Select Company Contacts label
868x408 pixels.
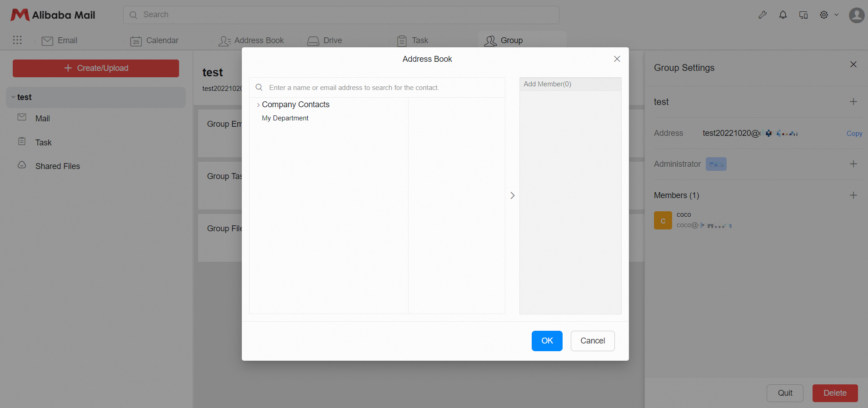[296, 104]
